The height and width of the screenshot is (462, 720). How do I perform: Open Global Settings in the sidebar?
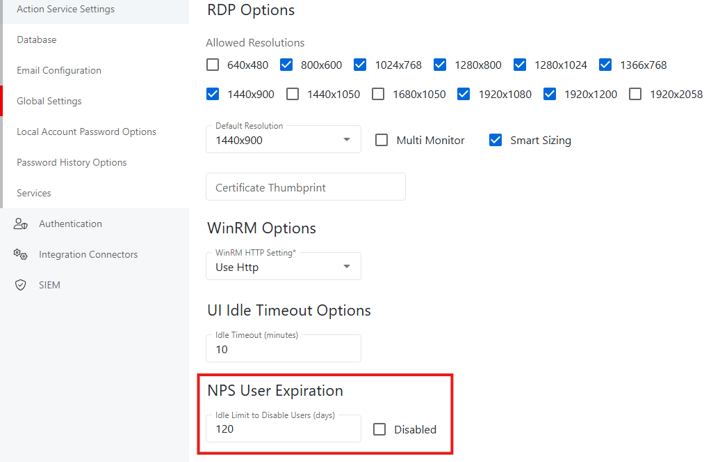49,101
